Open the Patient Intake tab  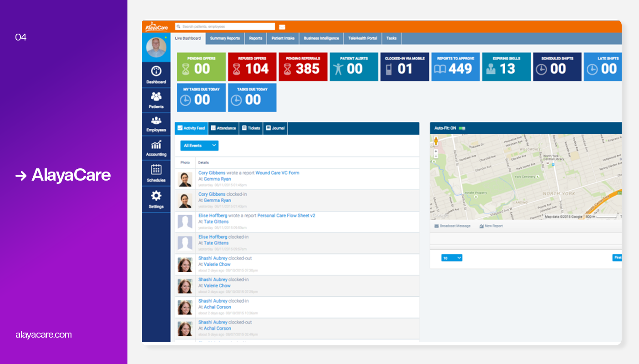point(283,38)
